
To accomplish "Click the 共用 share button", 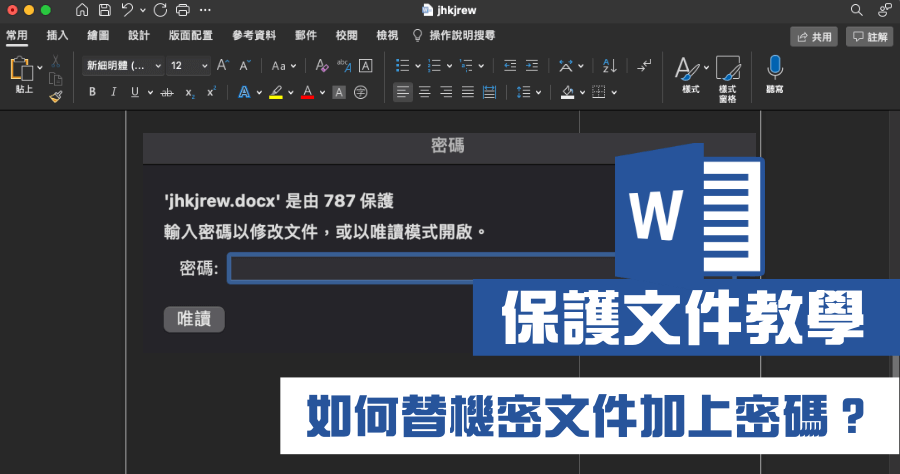I will coord(814,37).
